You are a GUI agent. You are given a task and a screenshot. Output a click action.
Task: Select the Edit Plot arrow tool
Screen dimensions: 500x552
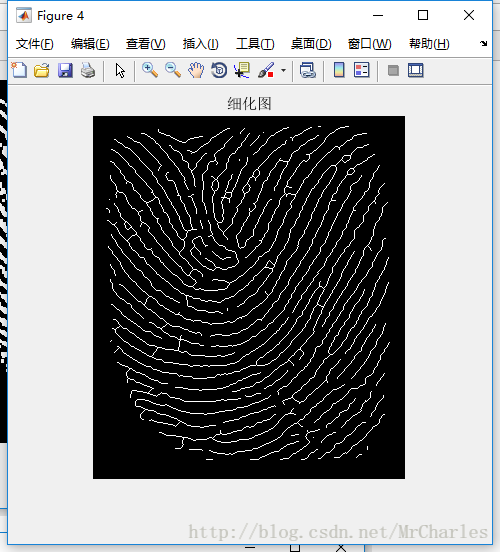coord(120,70)
